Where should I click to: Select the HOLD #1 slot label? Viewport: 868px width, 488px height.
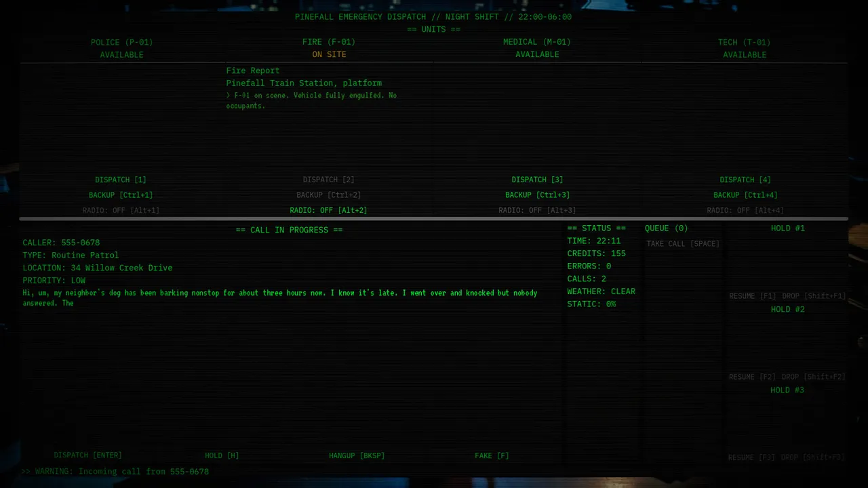click(x=788, y=228)
